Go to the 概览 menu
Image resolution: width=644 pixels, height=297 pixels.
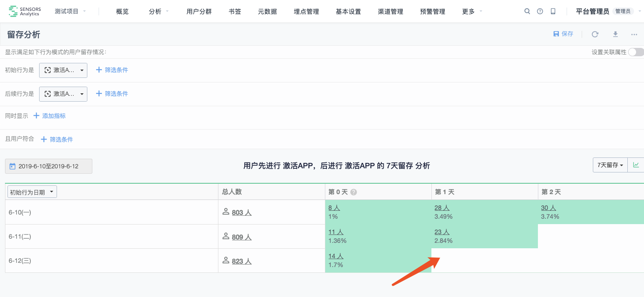click(x=122, y=12)
